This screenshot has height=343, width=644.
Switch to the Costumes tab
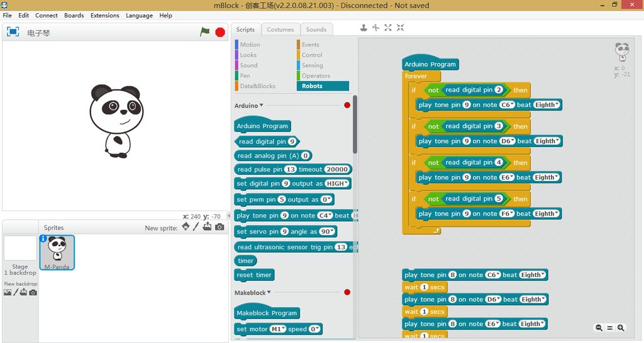coord(280,30)
